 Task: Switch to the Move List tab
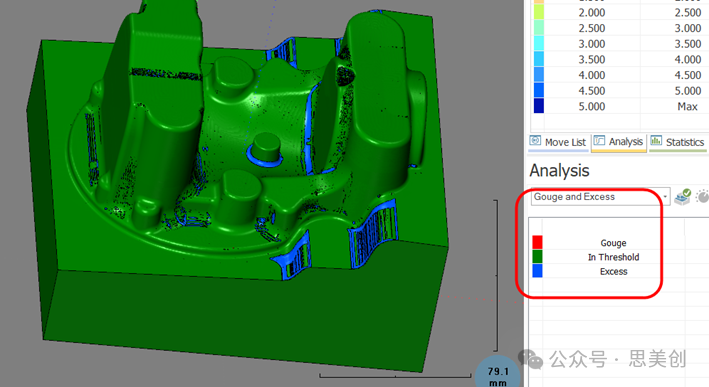click(558, 142)
